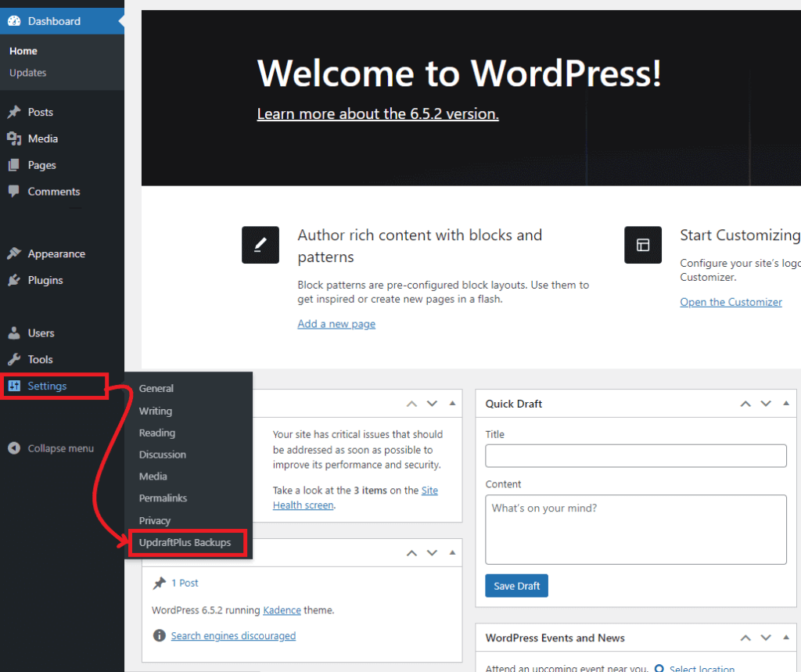Click the pencil icon for authoring content
The width and height of the screenshot is (801, 672).
260,245
